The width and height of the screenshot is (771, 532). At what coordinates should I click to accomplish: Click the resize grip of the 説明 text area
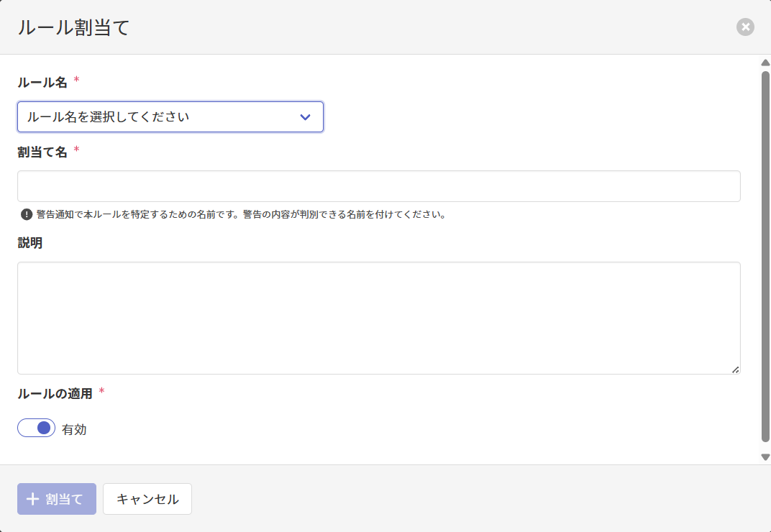(x=735, y=370)
